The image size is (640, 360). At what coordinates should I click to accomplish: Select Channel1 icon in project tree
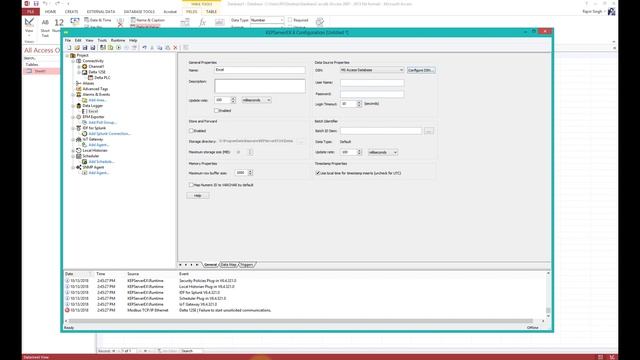(84, 67)
